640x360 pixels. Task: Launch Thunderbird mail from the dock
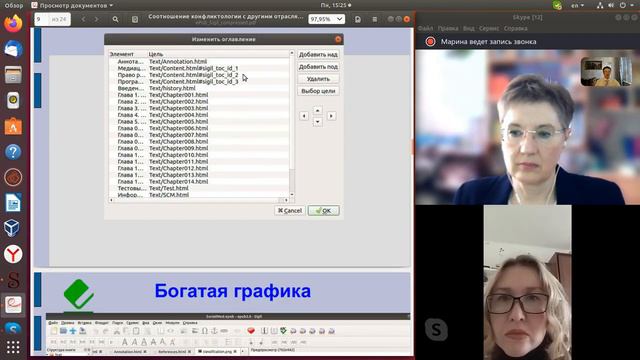tap(13, 49)
